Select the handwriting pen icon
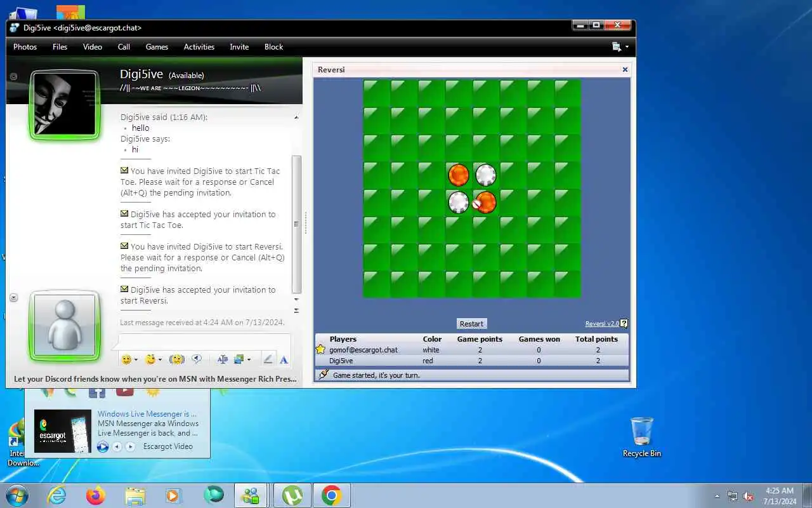This screenshot has height=508, width=812. tap(268, 359)
